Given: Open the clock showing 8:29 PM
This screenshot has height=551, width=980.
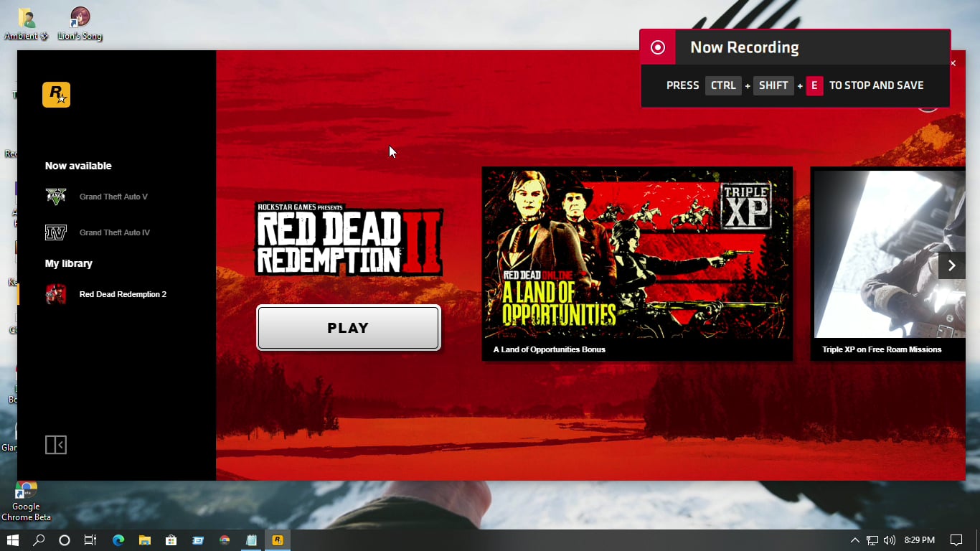Looking at the screenshot, I should tap(919, 540).
